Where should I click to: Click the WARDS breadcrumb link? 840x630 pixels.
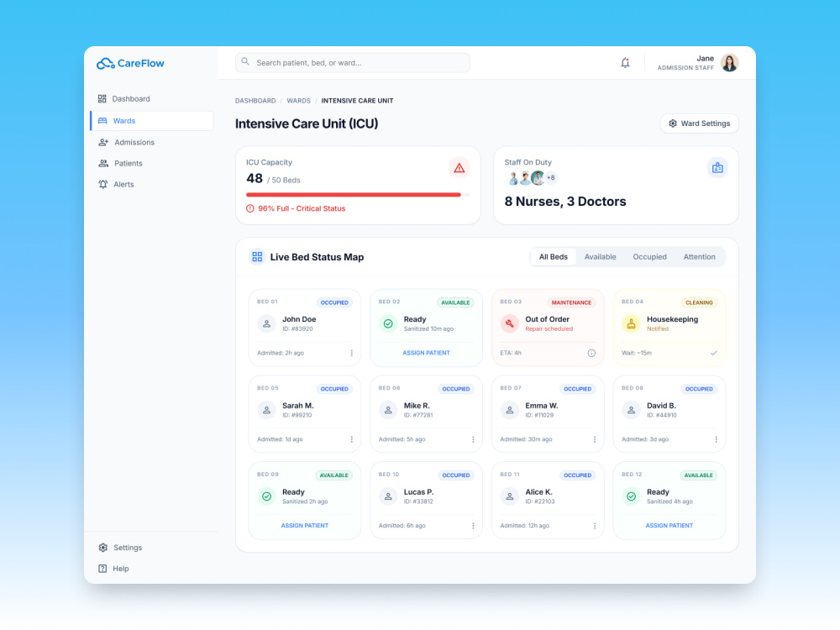[x=298, y=101]
